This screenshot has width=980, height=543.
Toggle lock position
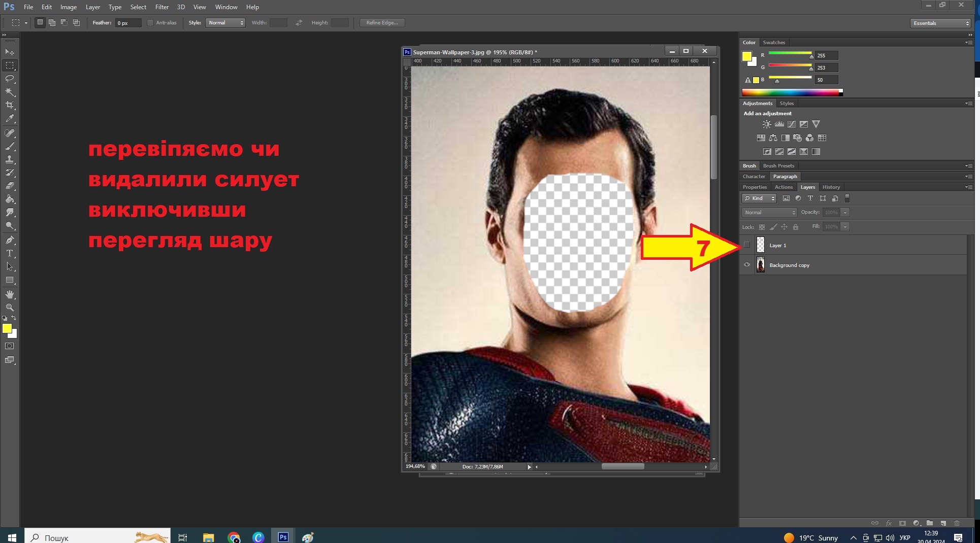[784, 227]
